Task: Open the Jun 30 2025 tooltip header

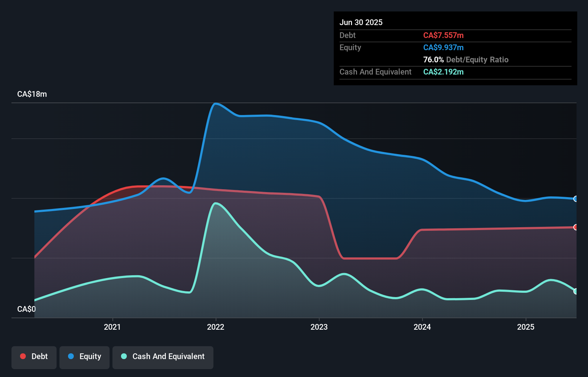Action: coord(361,22)
